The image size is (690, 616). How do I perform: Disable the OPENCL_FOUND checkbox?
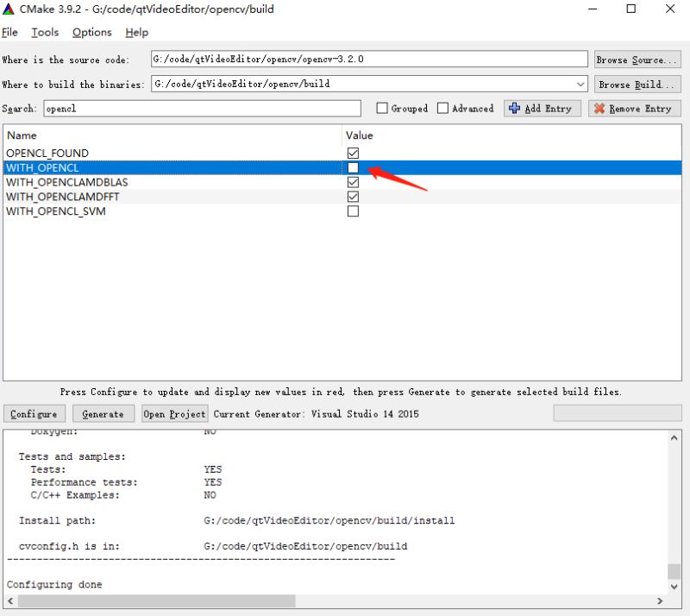(353, 153)
